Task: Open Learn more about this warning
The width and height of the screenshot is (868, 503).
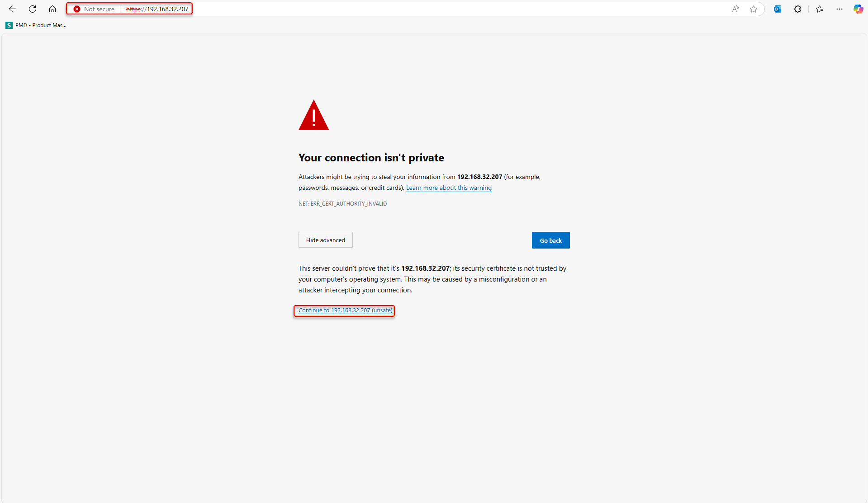Action: click(449, 188)
